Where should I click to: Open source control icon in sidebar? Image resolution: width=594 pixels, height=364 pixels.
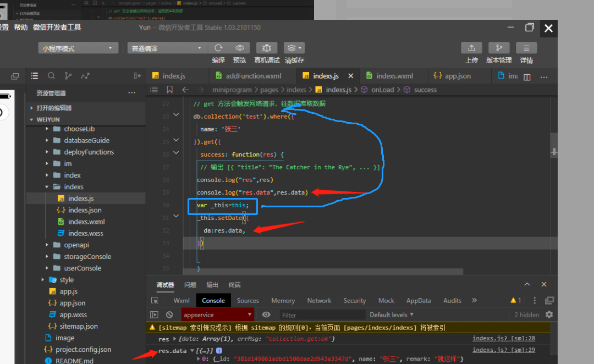click(x=68, y=76)
